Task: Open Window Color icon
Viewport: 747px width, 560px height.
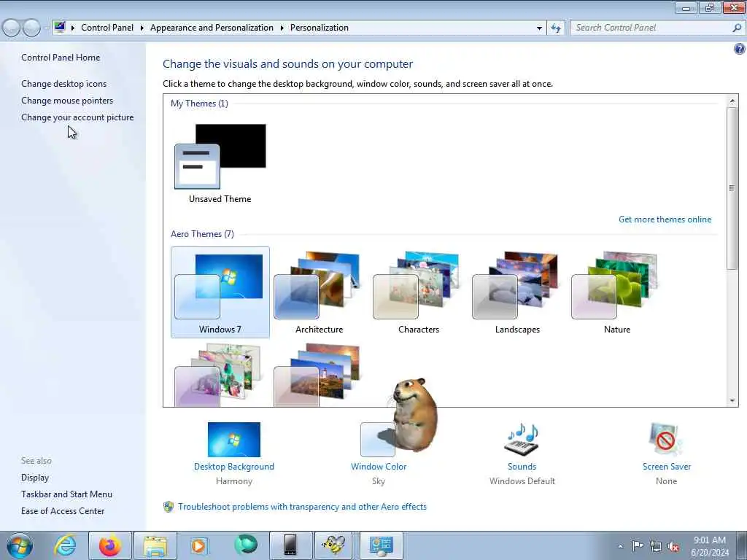Action: 378,440
